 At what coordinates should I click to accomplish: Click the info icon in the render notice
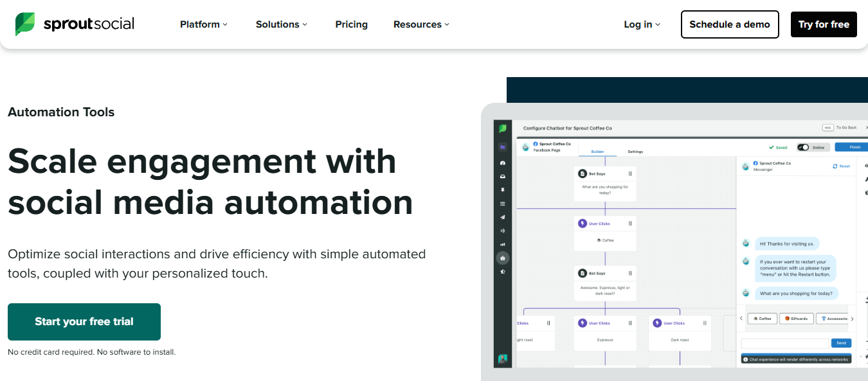(746, 359)
